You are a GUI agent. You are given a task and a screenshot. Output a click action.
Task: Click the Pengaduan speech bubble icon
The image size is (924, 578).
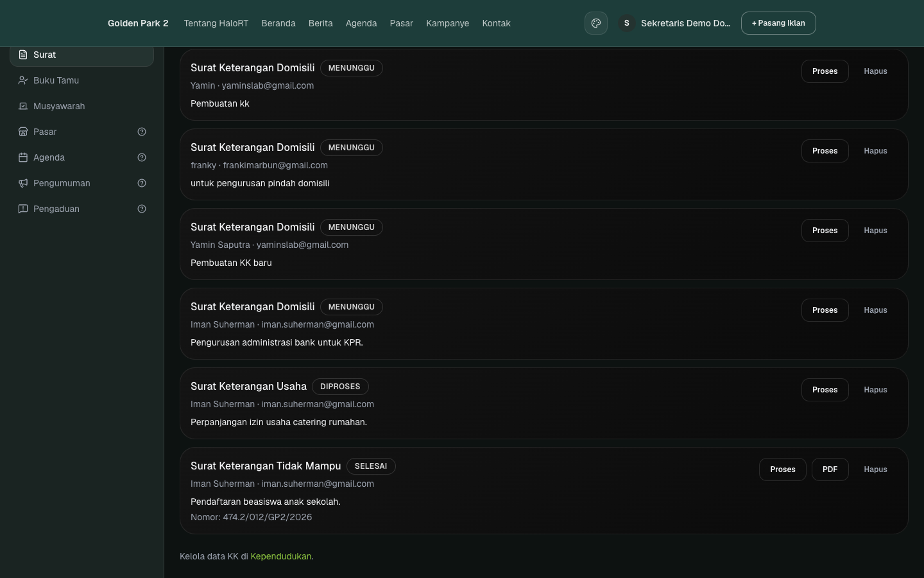[23, 209]
